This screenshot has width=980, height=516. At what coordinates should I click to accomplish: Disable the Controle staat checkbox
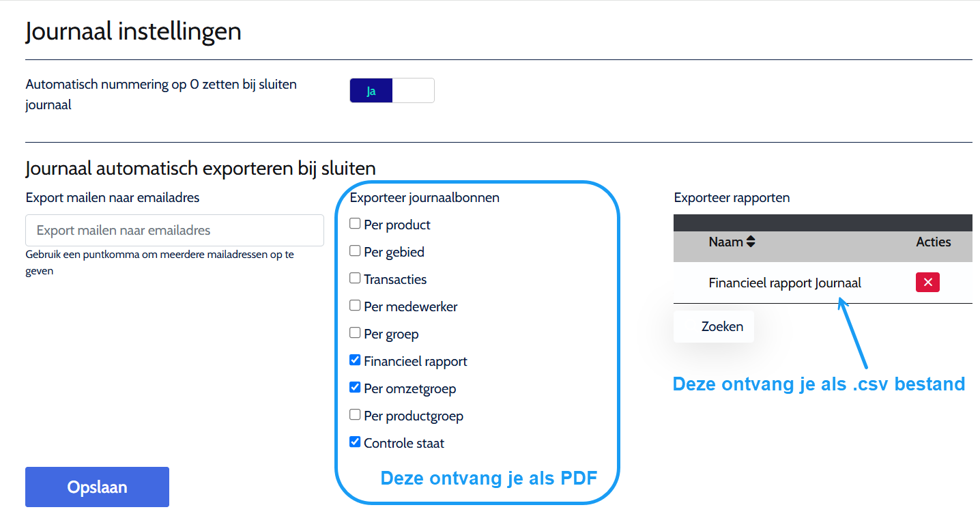tap(355, 442)
